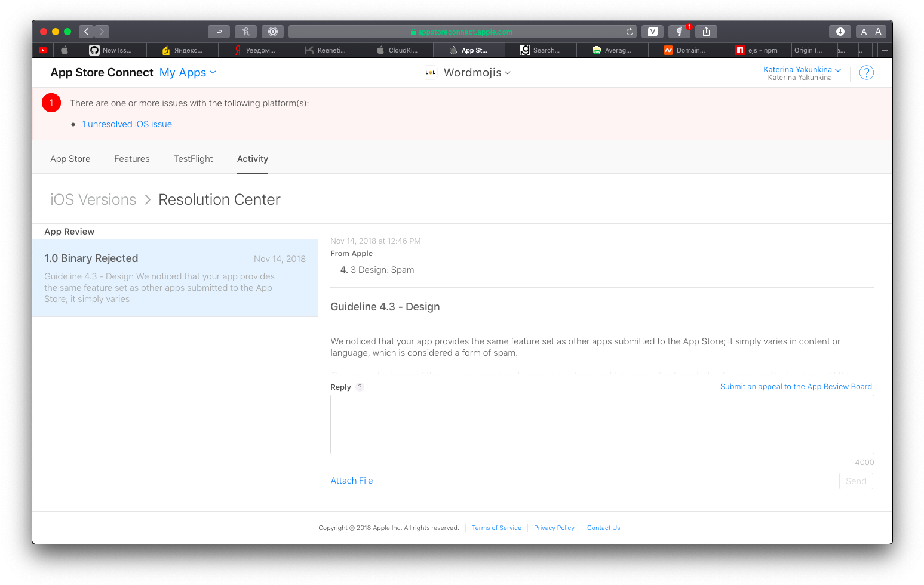
Task: Open the Terms of Service link
Action: [496, 528]
